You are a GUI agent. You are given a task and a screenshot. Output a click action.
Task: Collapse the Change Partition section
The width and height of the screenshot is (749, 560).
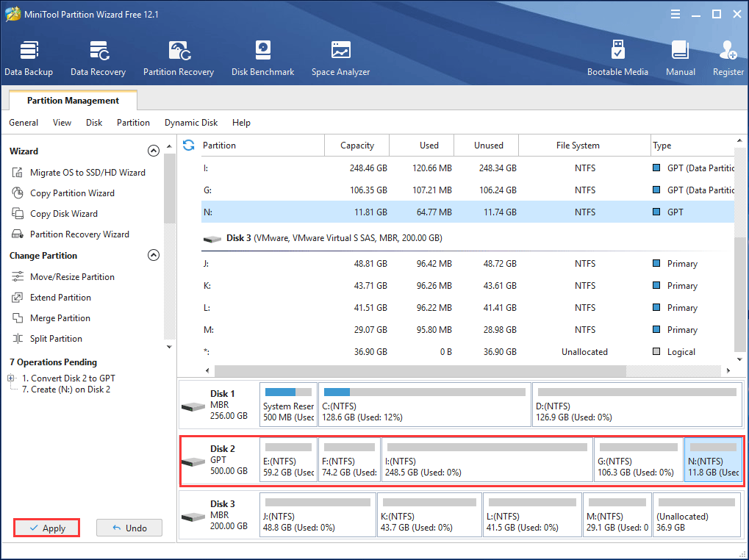pos(154,255)
